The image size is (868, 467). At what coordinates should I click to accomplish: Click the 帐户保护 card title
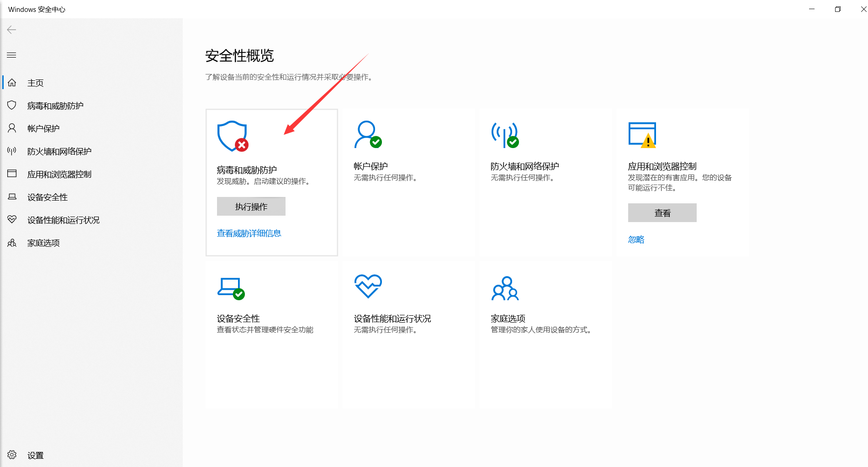pos(370,166)
